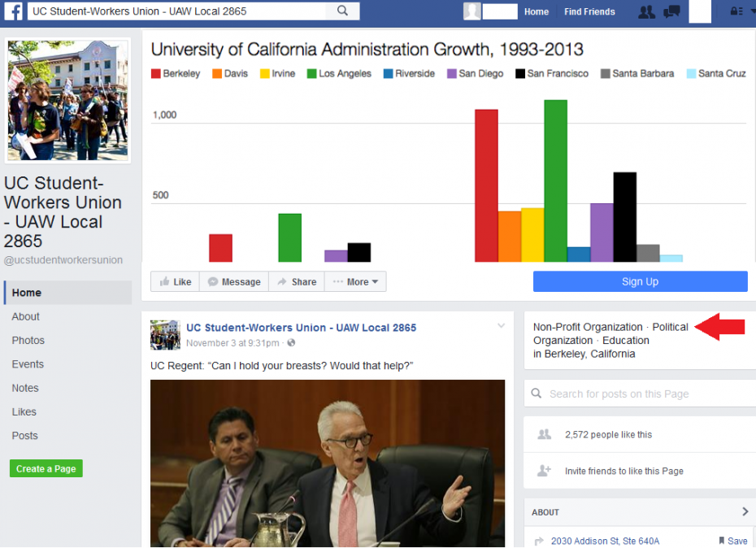Open Events in the page sidebar
Screen dimensions: 756x548
point(28,364)
